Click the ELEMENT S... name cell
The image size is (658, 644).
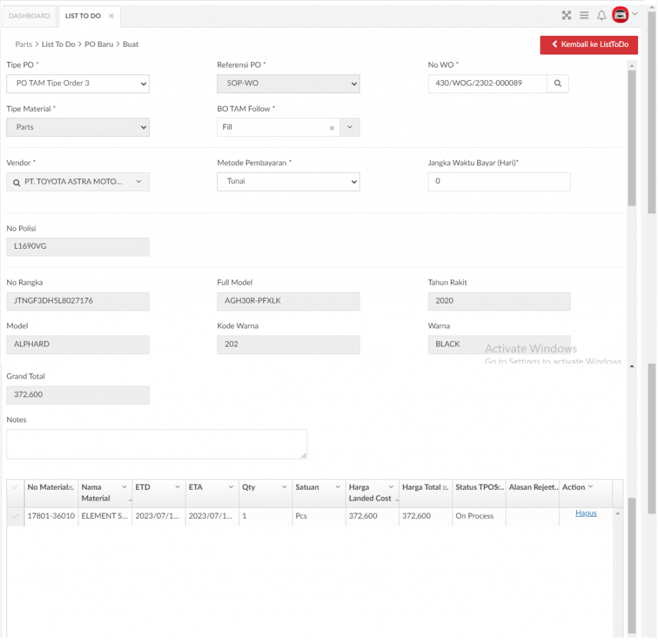point(105,516)
